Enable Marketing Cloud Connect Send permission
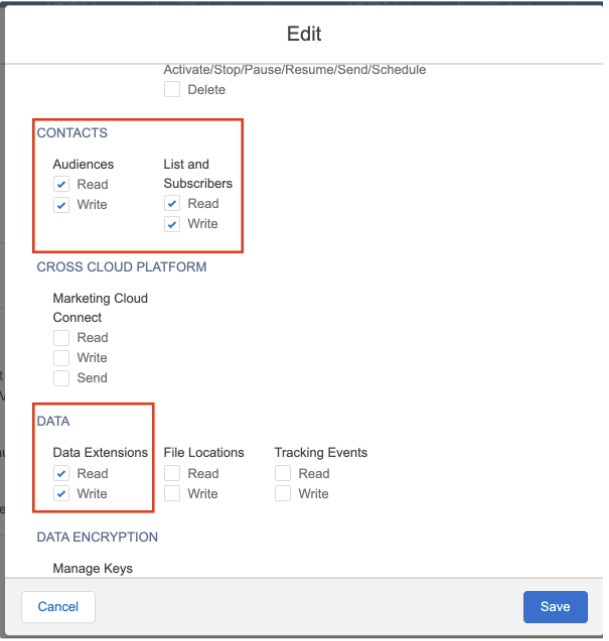609x641 pixels. tap(61, 378)
